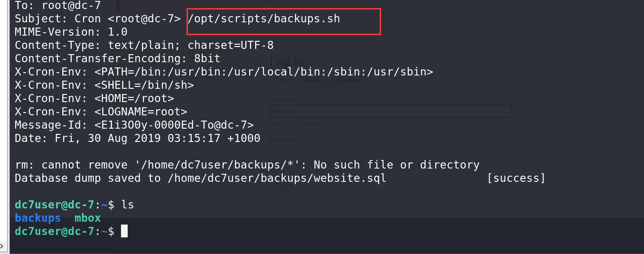Screen dimensions: 644x254
Task: Click the terminal cursor block at prompt
Action: (124, 231)
